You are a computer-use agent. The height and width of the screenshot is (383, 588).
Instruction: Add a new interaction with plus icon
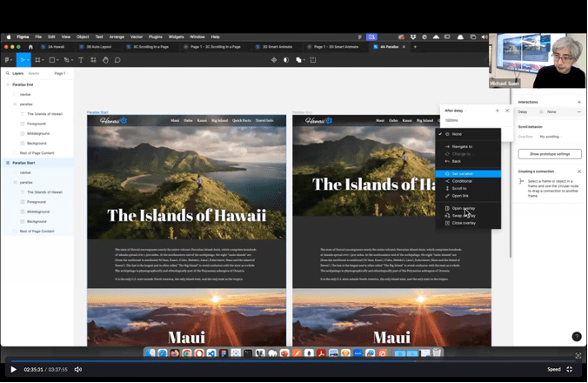click(579, 102)
